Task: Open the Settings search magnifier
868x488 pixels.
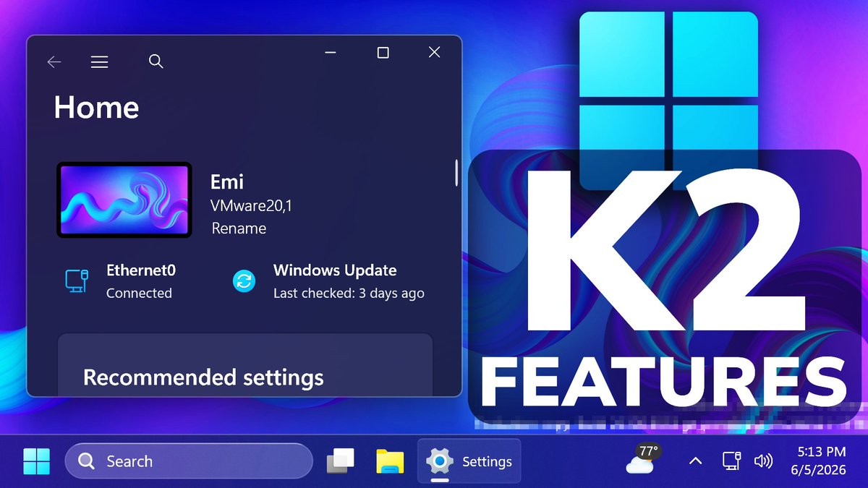Action: [x=156, y=61]
